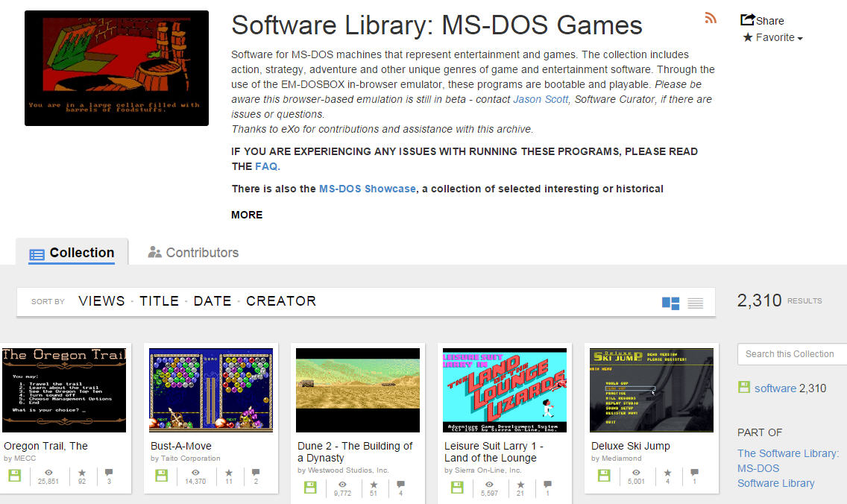This screenshot has height=504, width=847.
Task: Sort results by Creator
Action: [281, 301]
